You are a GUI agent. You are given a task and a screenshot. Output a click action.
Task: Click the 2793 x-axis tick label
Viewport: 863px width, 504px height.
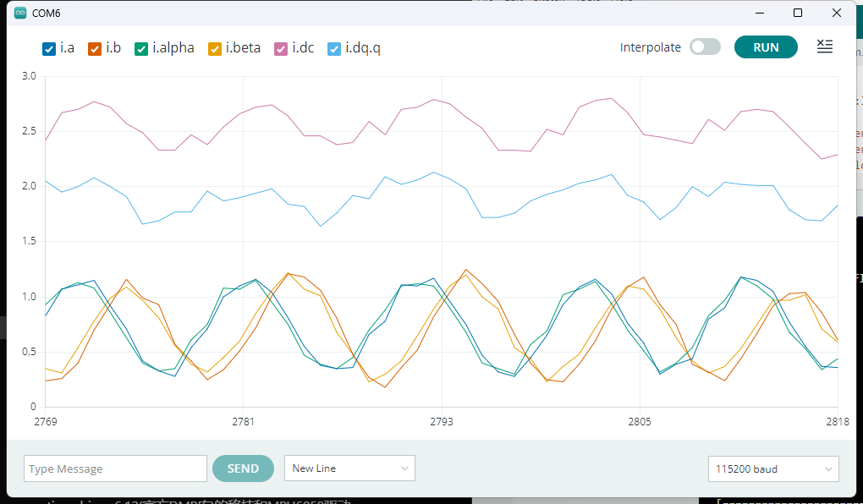(442, 421)
